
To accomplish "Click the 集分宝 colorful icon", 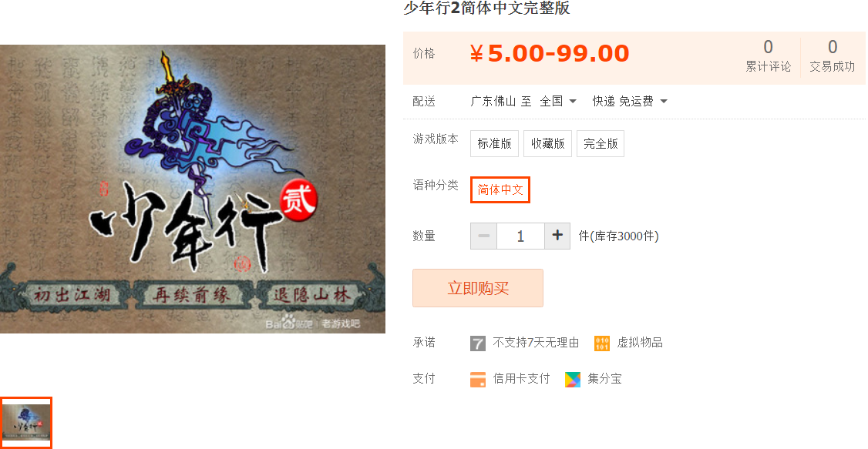I will point(573,380).
